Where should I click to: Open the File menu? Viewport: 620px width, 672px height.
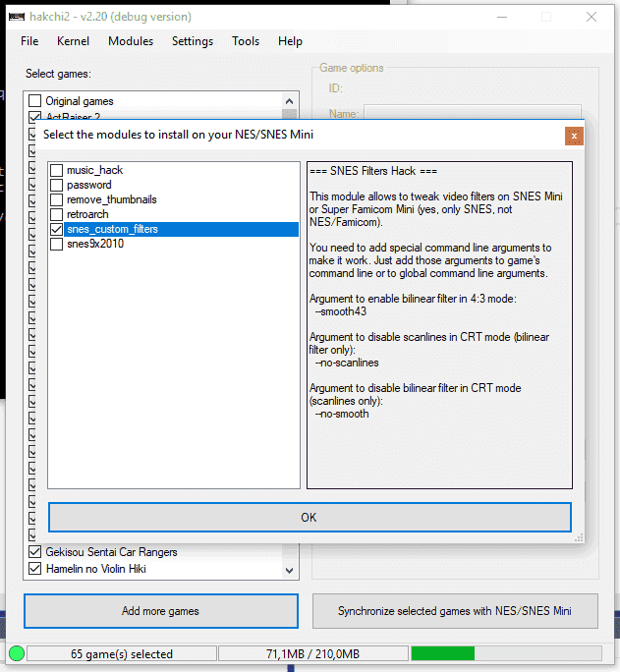29,41
